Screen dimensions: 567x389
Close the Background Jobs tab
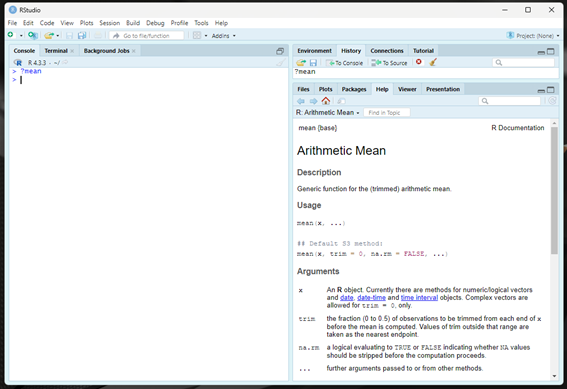coord(134,51)
